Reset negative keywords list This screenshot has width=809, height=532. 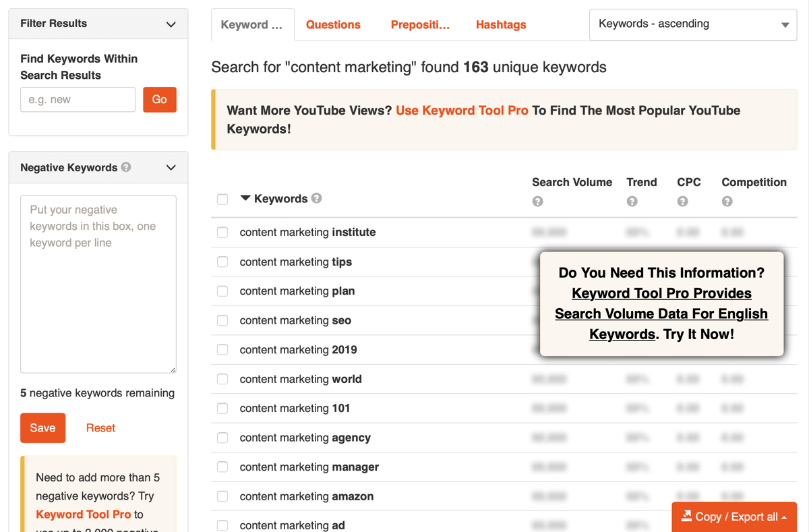pyautogui.click(x=100, y=428)
